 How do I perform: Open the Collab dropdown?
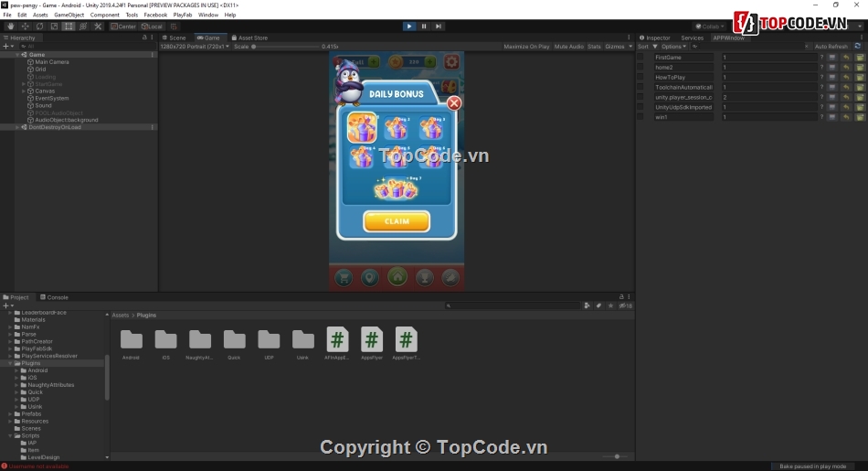pyautogui.click(x=710, y=26)
